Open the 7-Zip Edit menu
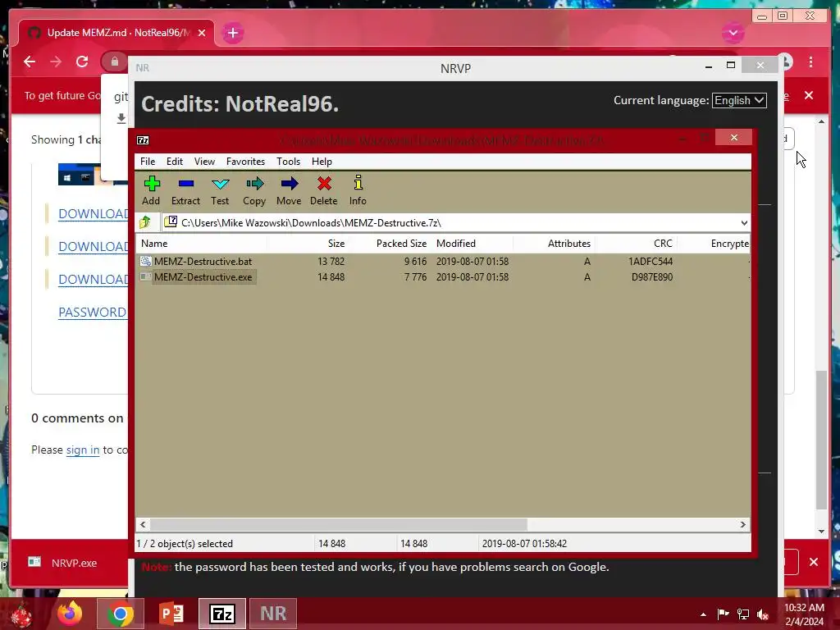This screenshot has height=630, width=840. click(175, 162)
